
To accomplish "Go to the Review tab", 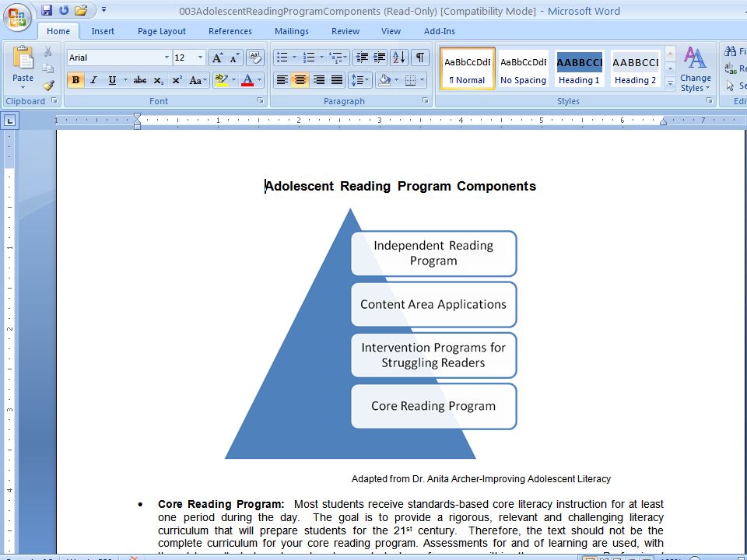I will 345,31.
